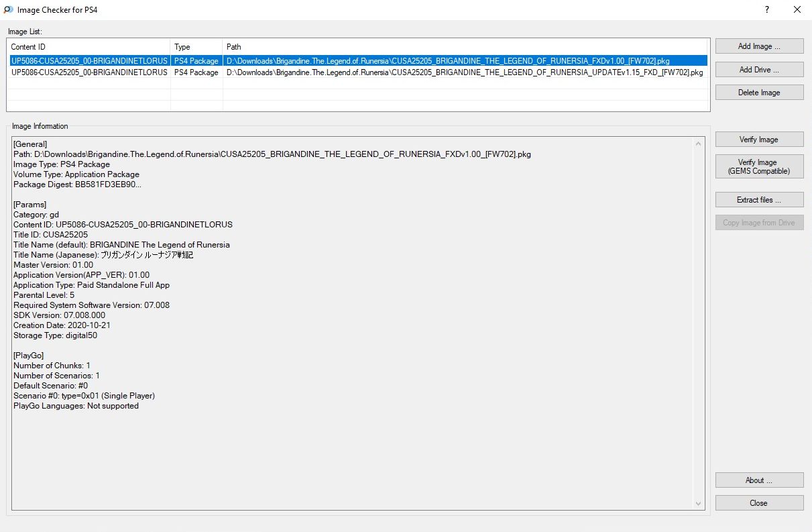Open the help question mark in title bar
812x532 pixels.
pyautogui.click(x=767, y=10)
